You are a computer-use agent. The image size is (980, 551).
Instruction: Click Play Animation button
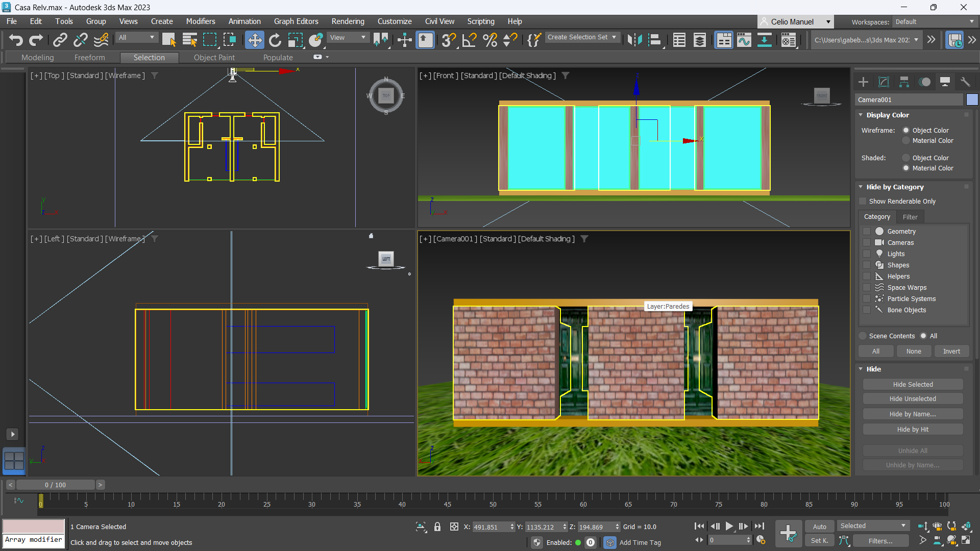tap(729, 526)
